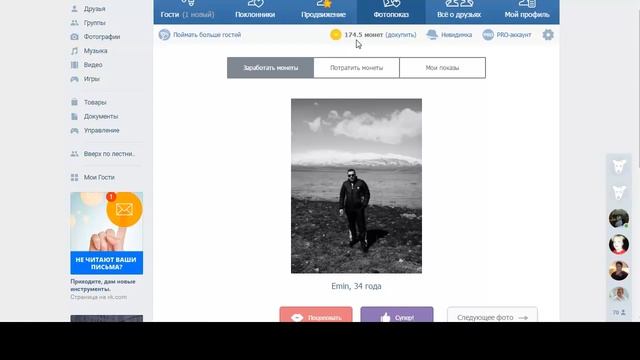Click the докупить link
The width and height of the screenshot is (640, 360).
tap(401, 35)
